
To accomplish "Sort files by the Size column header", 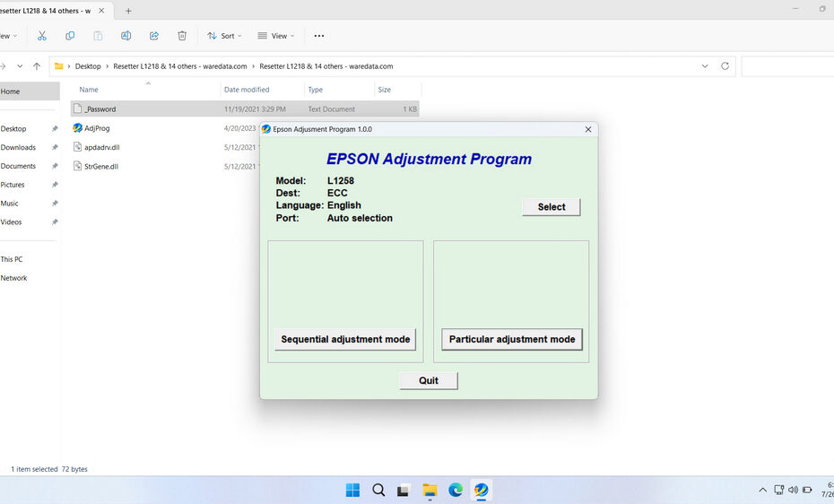I will 385,90.
